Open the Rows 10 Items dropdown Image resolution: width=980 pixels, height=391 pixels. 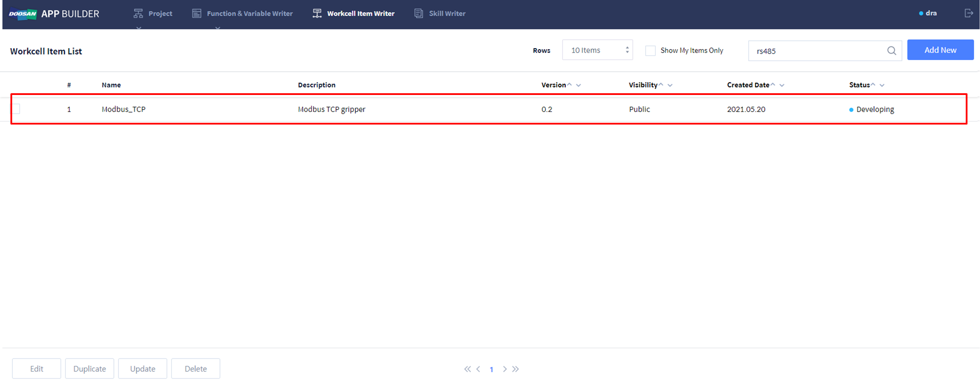(x=597, y=50)
